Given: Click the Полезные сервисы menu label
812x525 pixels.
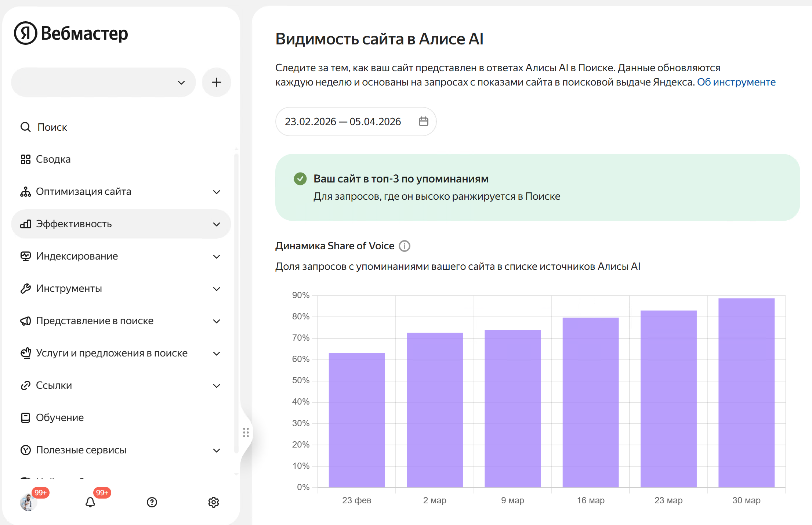Looking at the screenshot, I should coord(81,450).
